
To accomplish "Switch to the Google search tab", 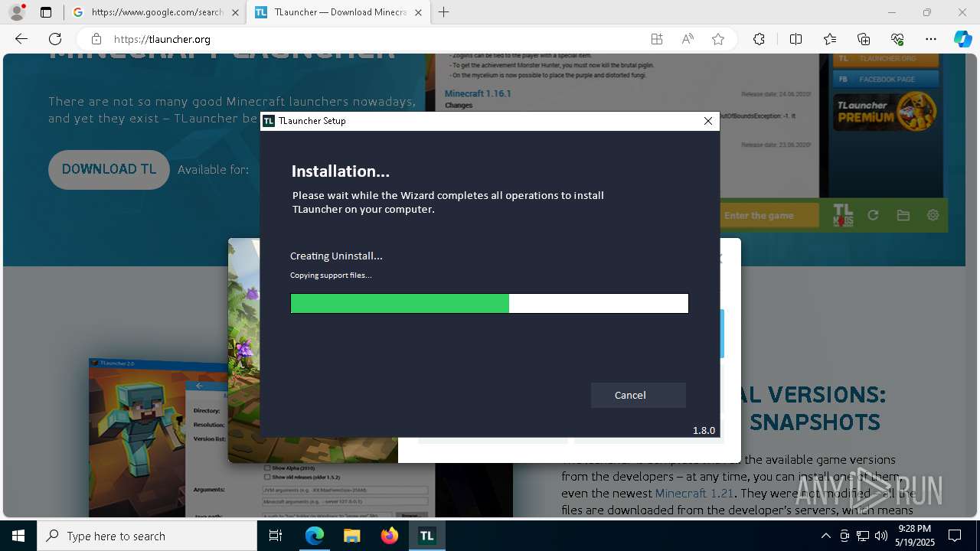I will coord(155,12).
